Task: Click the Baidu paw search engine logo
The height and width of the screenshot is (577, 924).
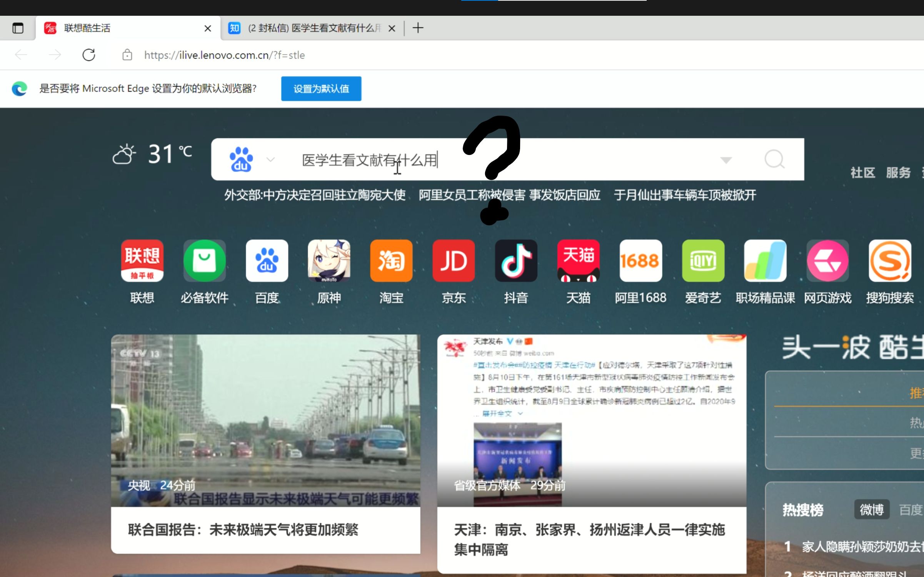Action: [x=241, y=159]
